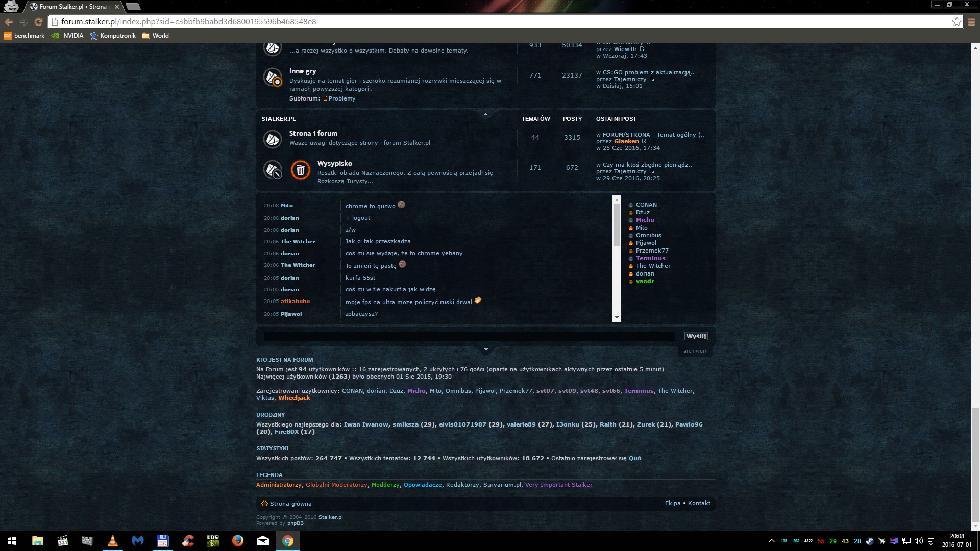
Task: Open the Problemy subforum link
Action: [x=342, y=98]
